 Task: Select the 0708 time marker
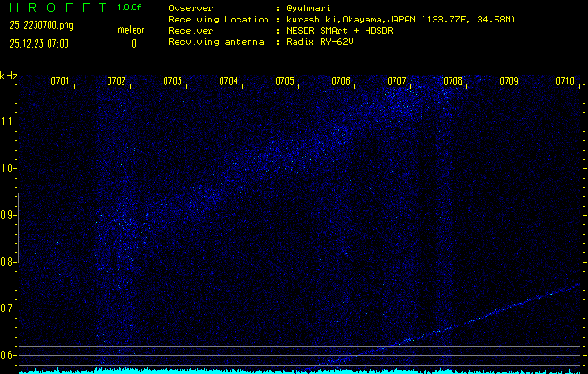(452, 81)
